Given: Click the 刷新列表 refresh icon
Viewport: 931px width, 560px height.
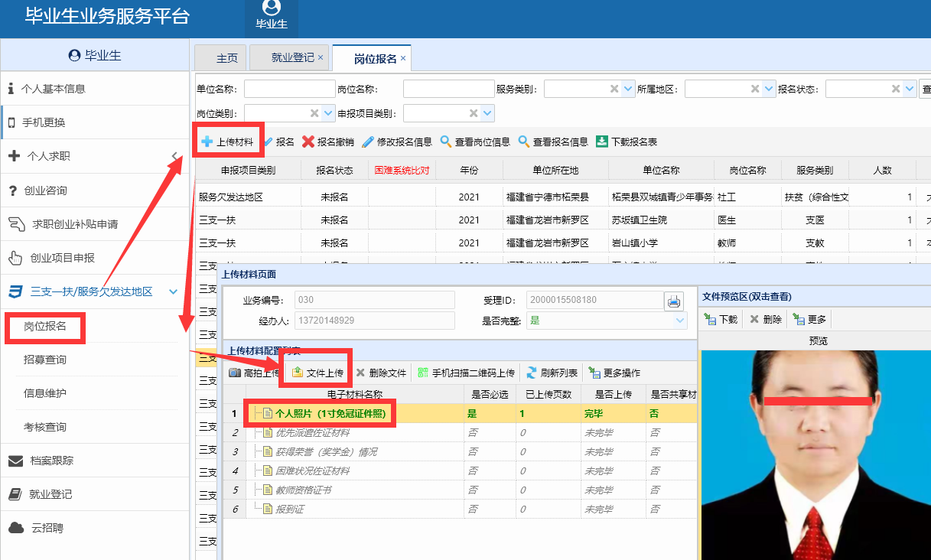Looking at the screenshot, I should 532,373.
